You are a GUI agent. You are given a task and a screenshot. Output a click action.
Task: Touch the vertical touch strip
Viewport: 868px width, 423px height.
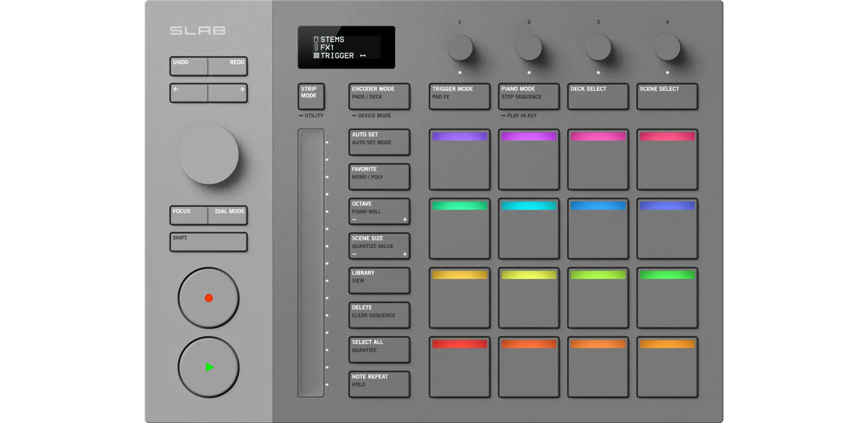tap(311, 263)
